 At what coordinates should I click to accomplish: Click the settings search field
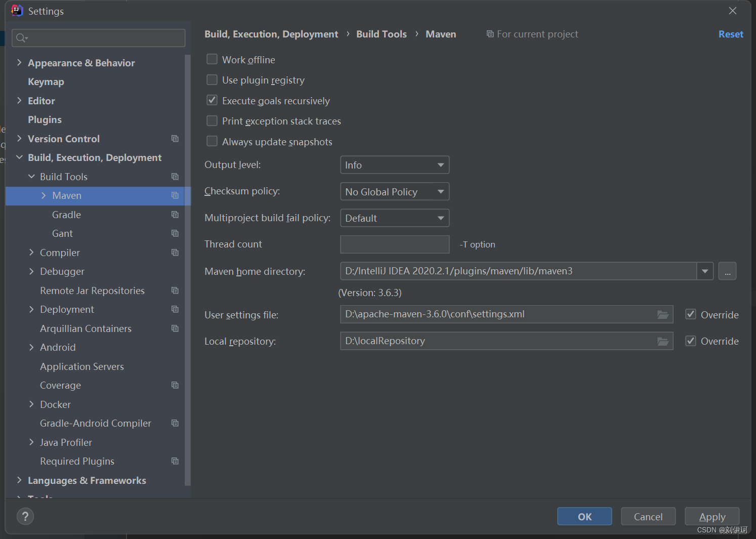(98, 38)
